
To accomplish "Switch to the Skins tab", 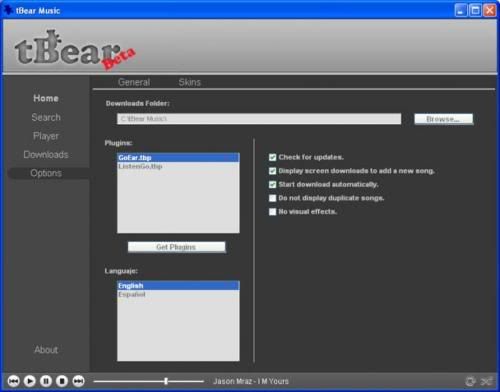I will click(189, 82).
